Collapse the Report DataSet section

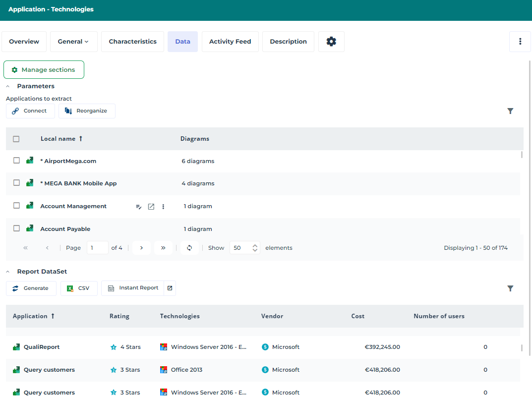[8, 272]
